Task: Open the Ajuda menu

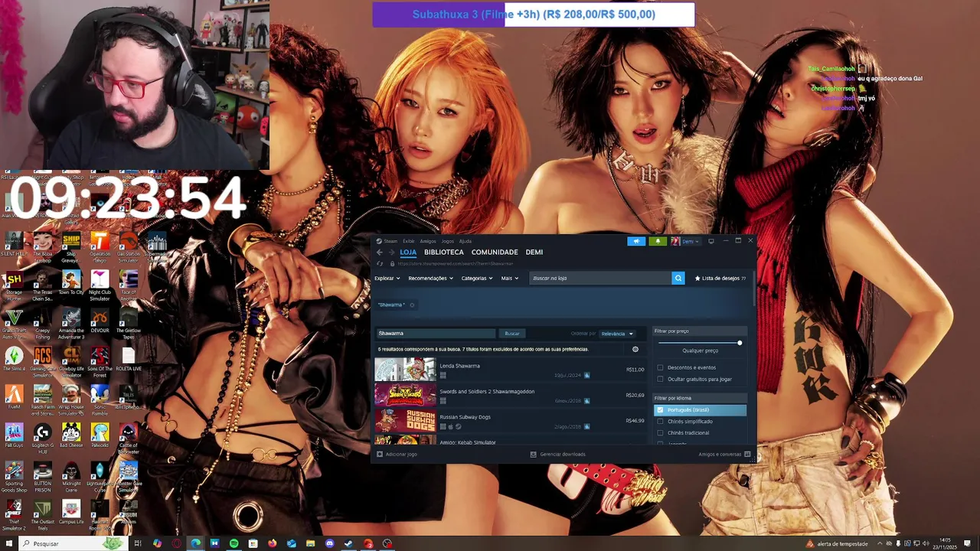Action: pyautogui.click(x=465, y=241)
